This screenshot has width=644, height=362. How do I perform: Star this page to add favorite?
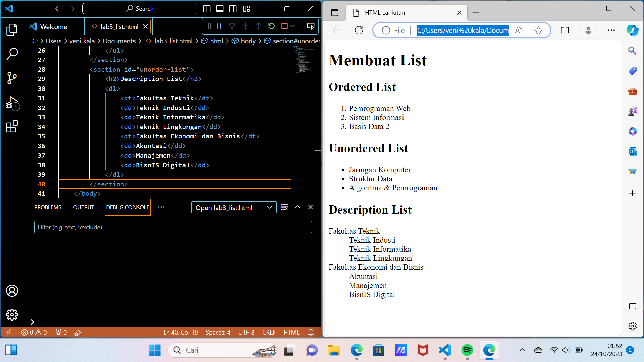(x=538, y=30)
